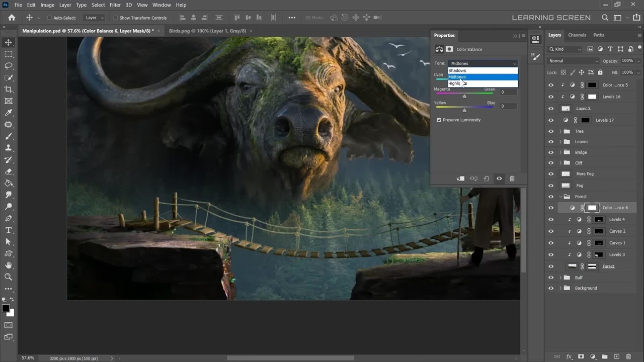Select the Background layer group
The height and width of the screenshot is (362, 644).
click(586, 288)
